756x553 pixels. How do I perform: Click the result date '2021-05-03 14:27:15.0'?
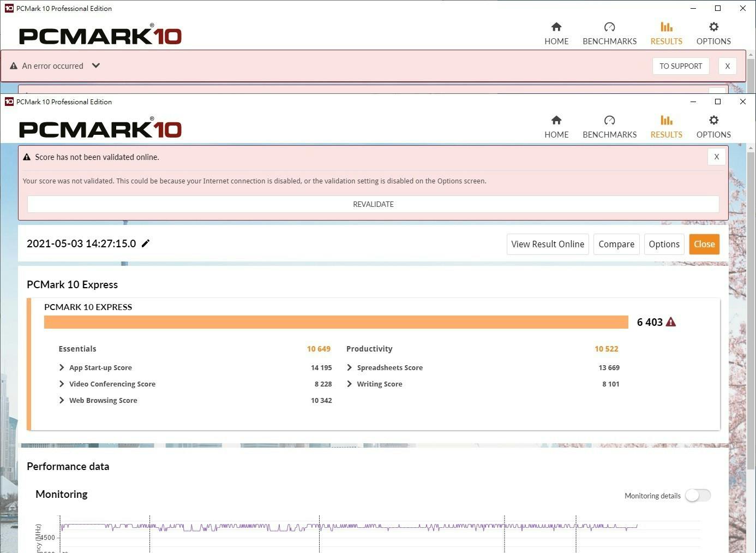tap(81, 243)
